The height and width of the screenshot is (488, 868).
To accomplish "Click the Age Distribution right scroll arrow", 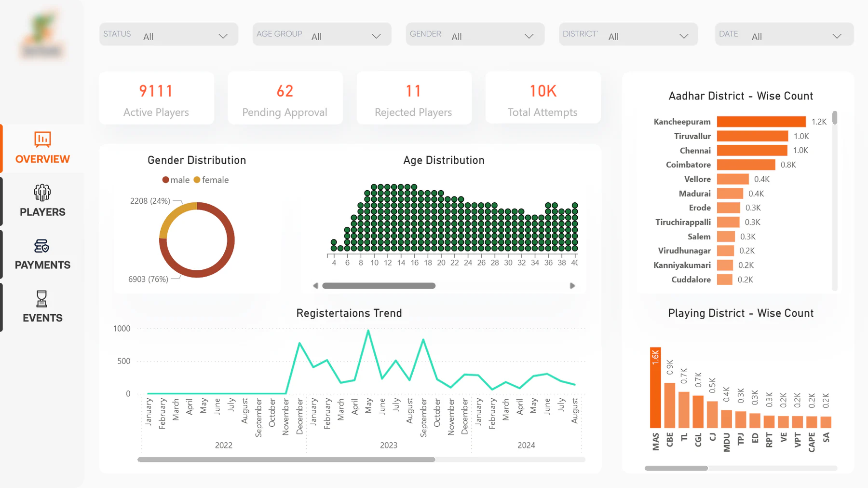I will pyautogui.click(x=572, y=286).
